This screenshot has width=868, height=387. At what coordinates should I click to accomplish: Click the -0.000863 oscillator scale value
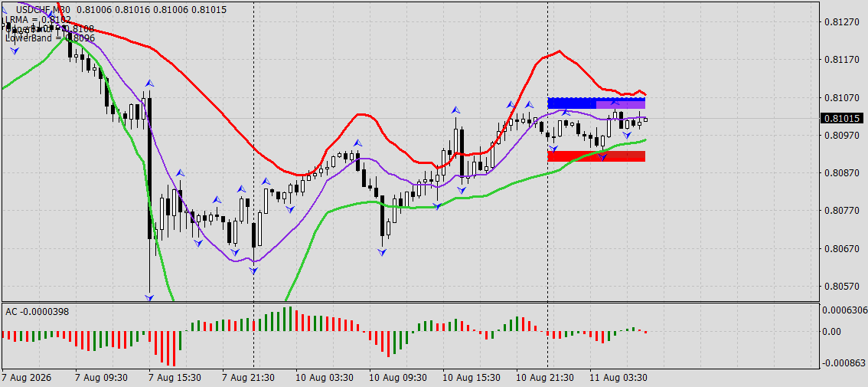pyautogui.click(x=843, y=362)
